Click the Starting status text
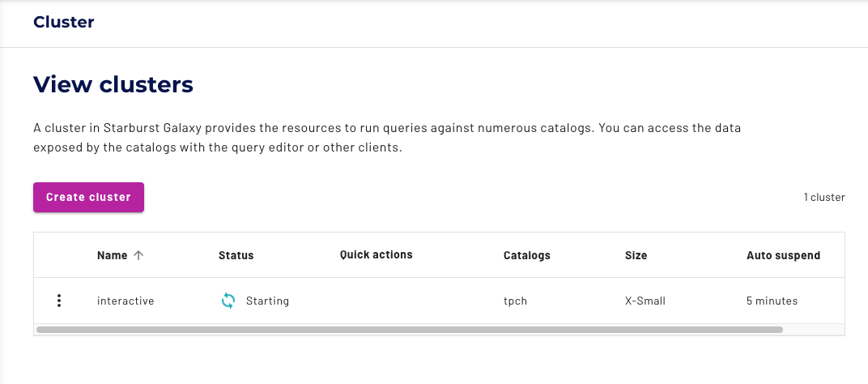This screenshot has height=384, width=868. coord(267,301)
